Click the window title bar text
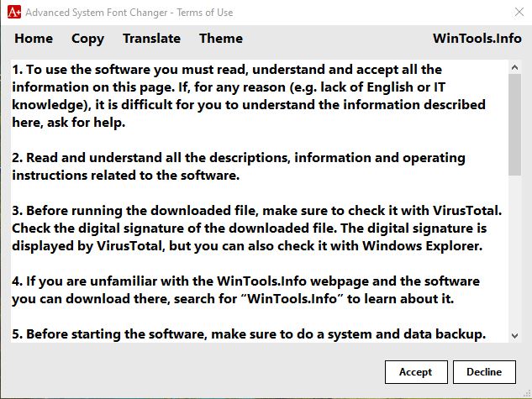532x399 pixels. [129, 13]
